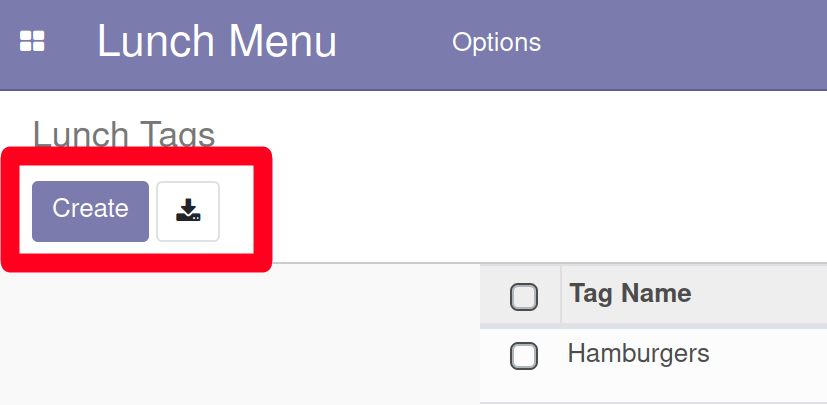
Task: Select the Hamburgers tag via its checkbox
Action: coord(524,355)
